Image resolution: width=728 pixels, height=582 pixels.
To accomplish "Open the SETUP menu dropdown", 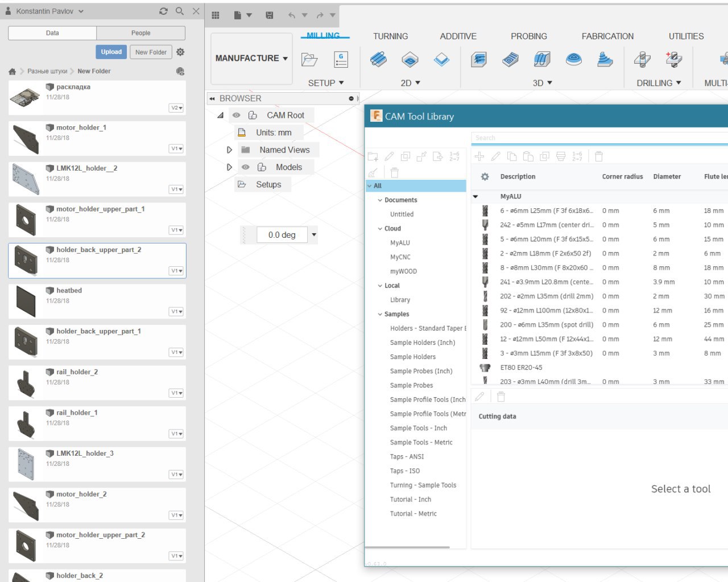I will coord(326,83).
